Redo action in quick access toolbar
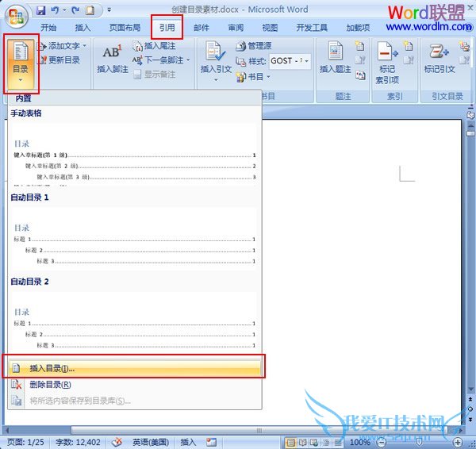 (x=75, y=10)
